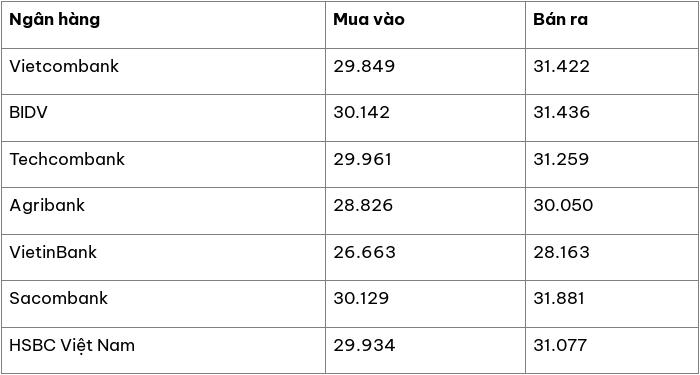
Task: Click Sacombank sell rate 31.881
Action: [x=558, y=298]
